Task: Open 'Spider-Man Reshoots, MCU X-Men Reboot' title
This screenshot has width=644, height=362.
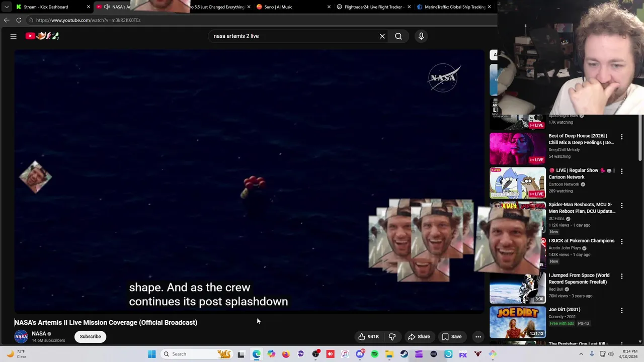Action: click(x=582, y=208)
